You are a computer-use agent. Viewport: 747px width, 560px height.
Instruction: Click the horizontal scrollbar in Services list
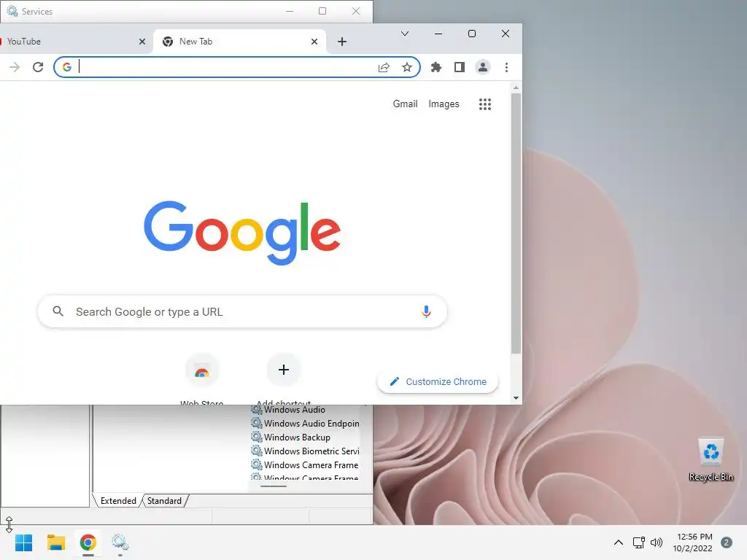274,486
